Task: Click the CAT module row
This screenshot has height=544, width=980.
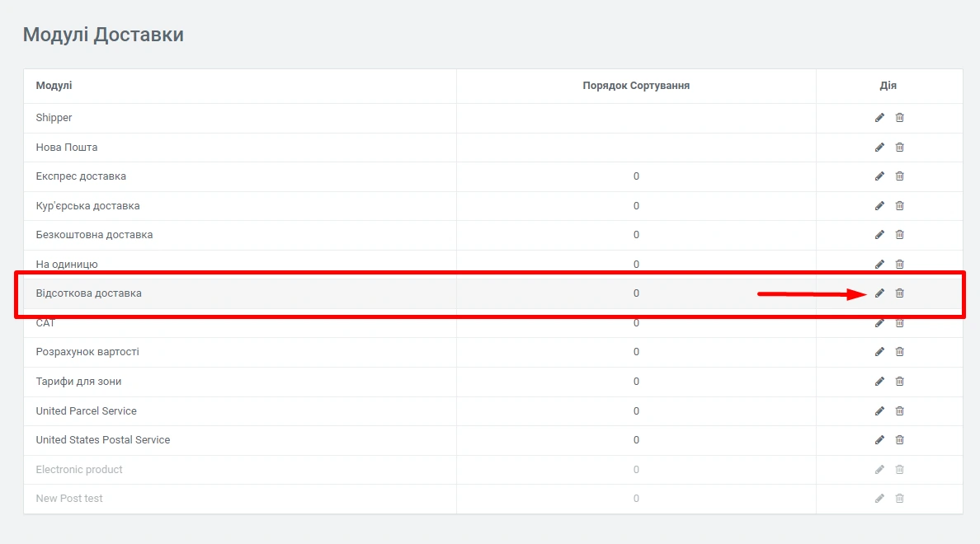Action: click(45, 324)
